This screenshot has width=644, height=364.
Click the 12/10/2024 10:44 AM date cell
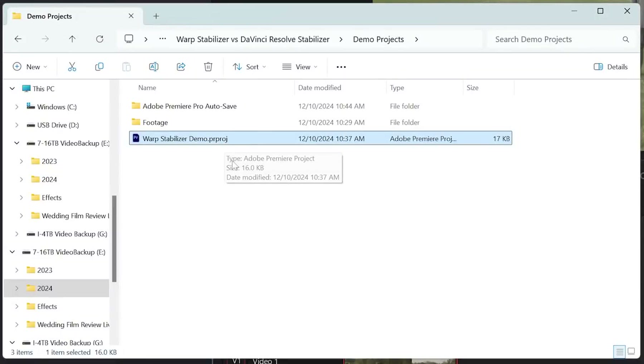tap(331, 106)
